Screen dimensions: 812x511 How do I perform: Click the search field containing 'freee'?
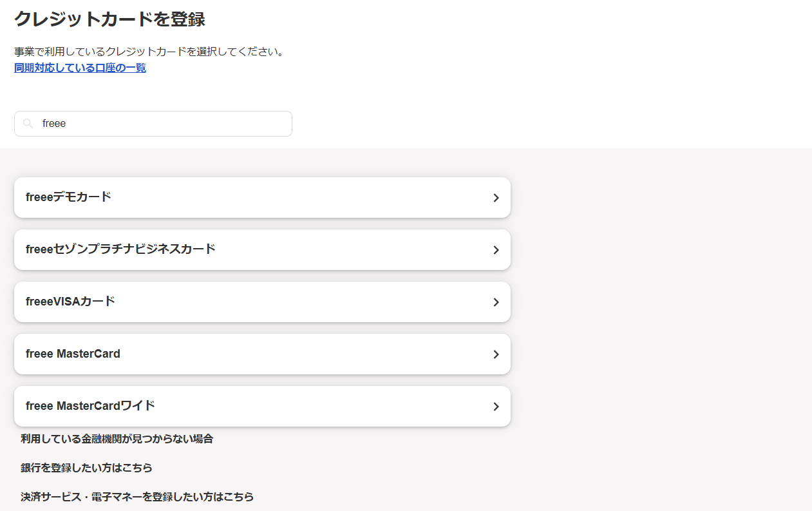pos(153,124)
